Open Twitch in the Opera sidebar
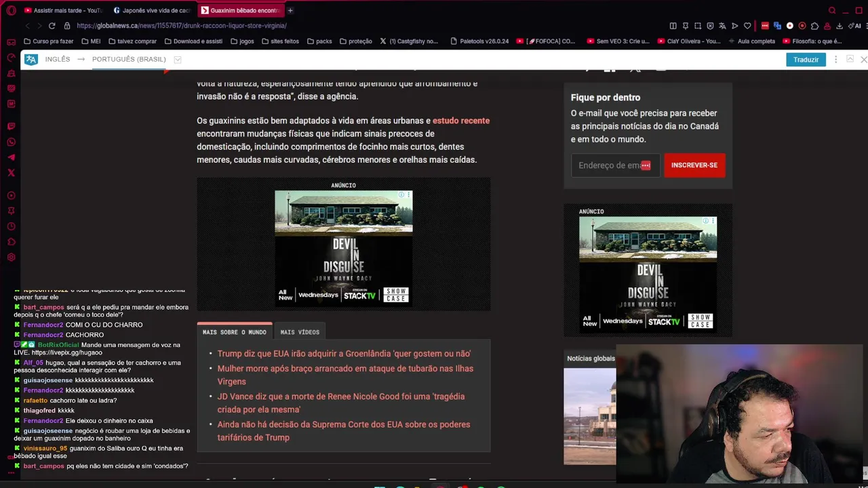Viewport: 868px width, 488px height. [x=11, y=127]
